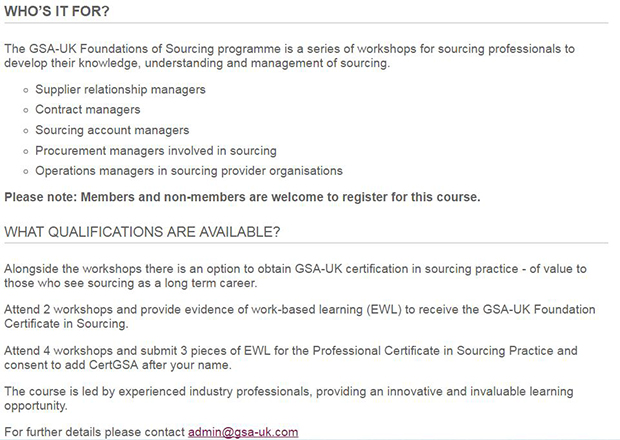Click the bullet marker beside "Supplier relationship managers"
620x440 pixels.
pos(24,90)
